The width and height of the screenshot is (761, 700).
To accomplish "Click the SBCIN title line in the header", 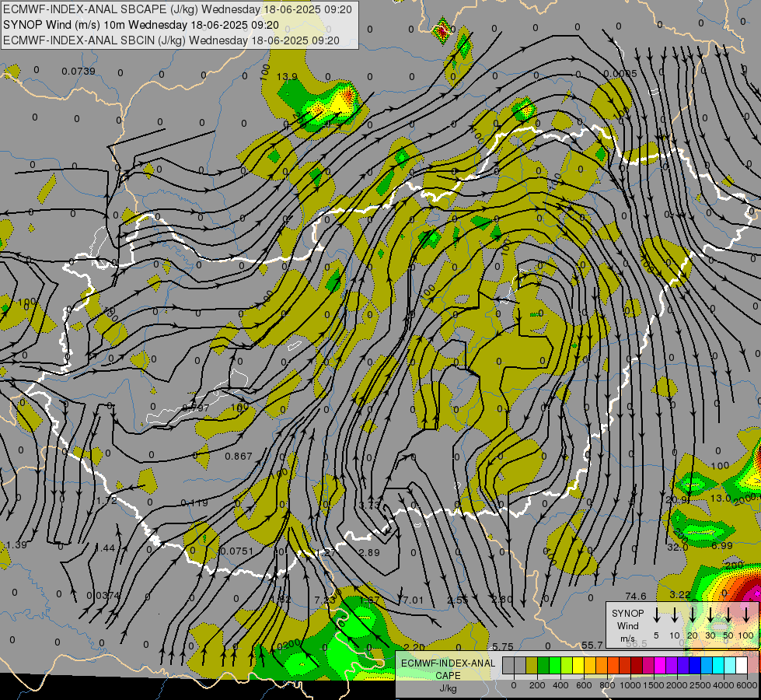I will 171,40.
